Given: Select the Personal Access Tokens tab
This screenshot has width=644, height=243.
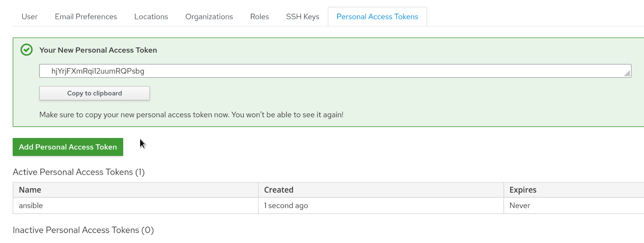Looking at the screenshot, I should pos(377,17).
